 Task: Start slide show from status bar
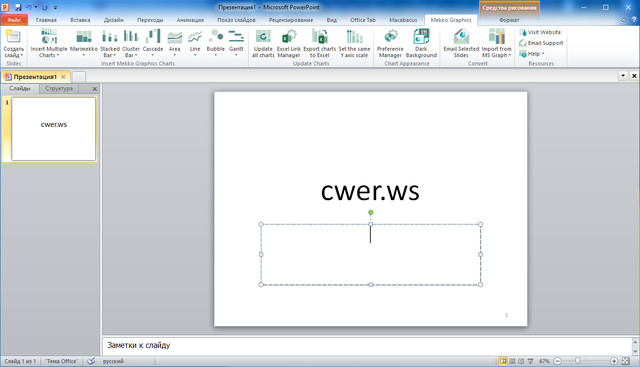pos(530,361)
